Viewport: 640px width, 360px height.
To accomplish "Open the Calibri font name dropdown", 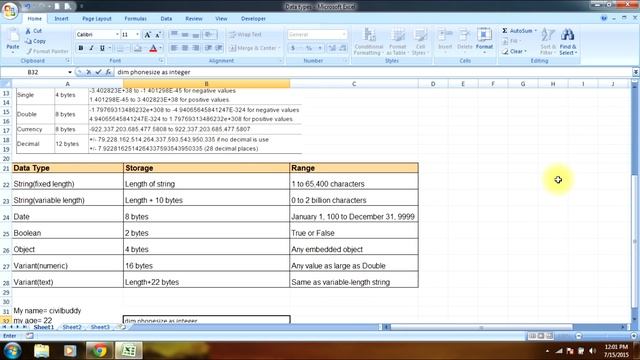I will tap(117, 35).
